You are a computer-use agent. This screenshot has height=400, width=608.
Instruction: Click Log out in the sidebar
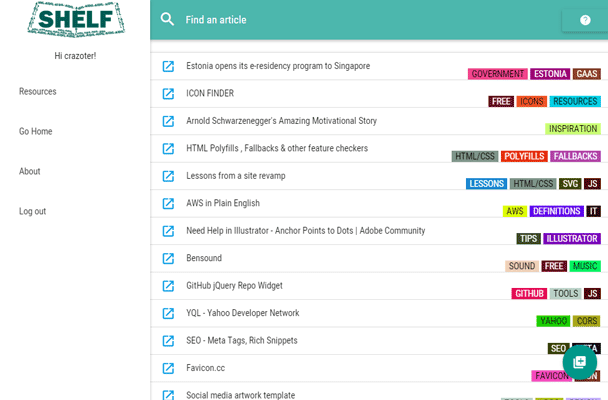tap(33, 211)
